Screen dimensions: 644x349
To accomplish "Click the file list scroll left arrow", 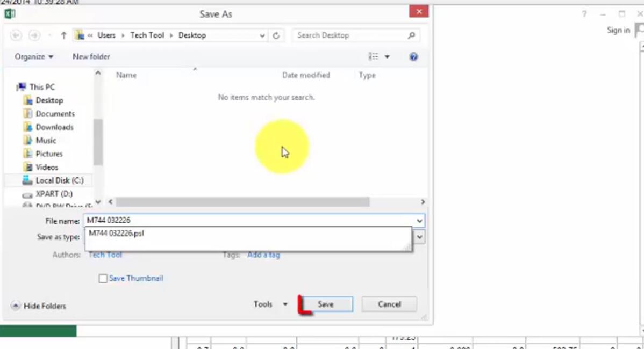I will (x=111, y=202).
